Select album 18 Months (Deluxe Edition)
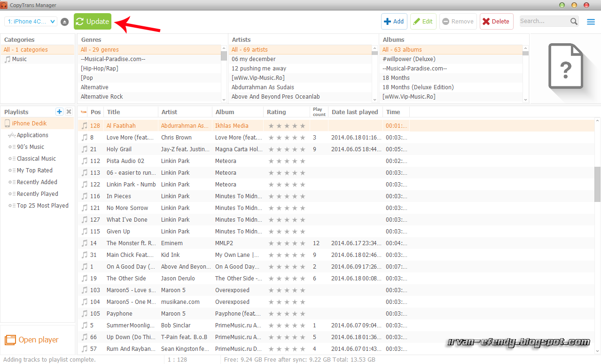This screenshot has height=364, width=601. [x=451, y=87]
